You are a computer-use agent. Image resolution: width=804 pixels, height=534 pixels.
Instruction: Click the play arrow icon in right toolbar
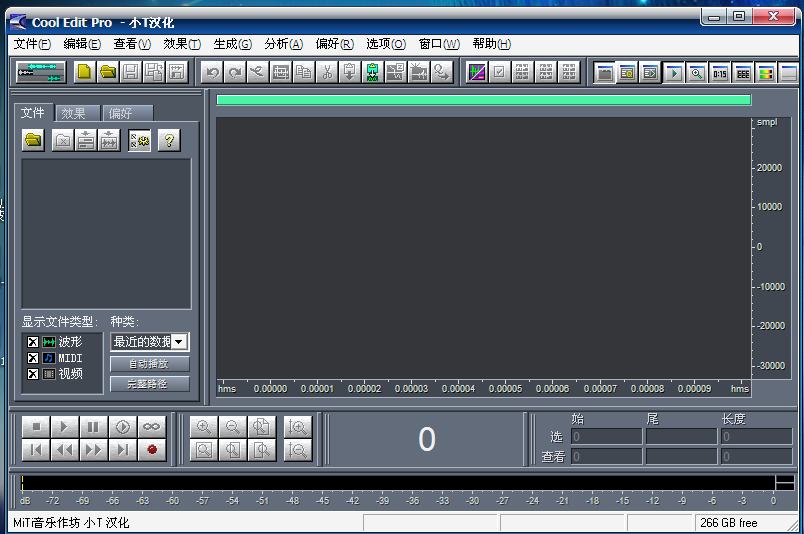(x=674, y=73)
